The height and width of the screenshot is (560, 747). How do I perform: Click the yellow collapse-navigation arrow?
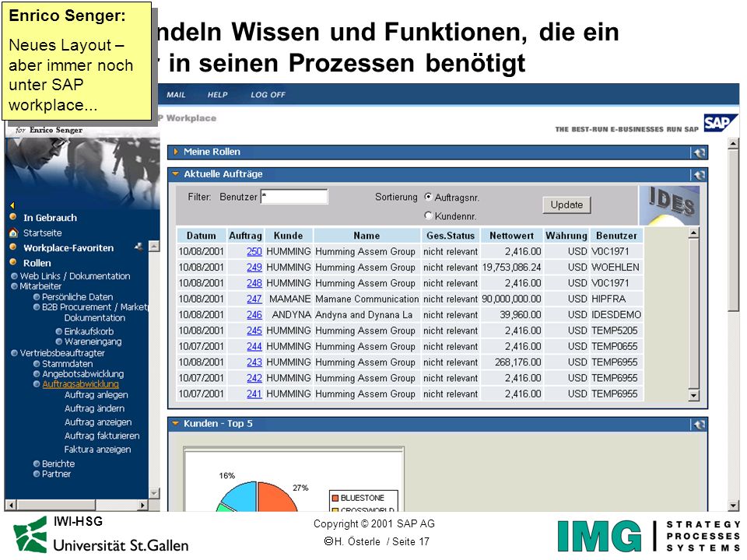pyautogui.click(x=12, y=205)
